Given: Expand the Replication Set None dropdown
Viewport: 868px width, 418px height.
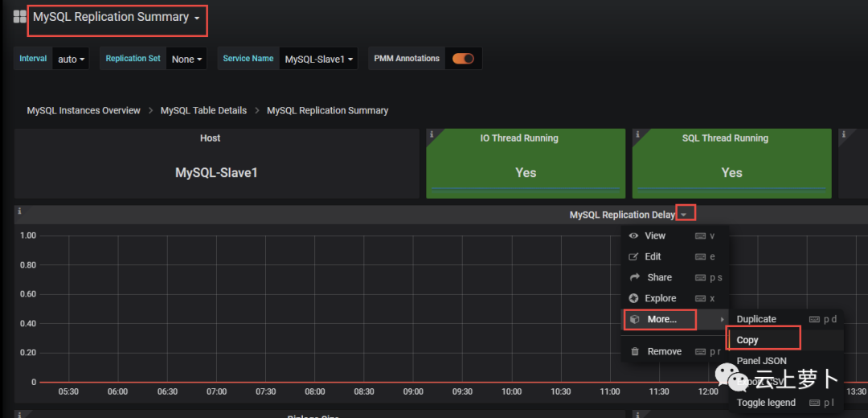Looking at the screenshot, I should pos(186,59).
